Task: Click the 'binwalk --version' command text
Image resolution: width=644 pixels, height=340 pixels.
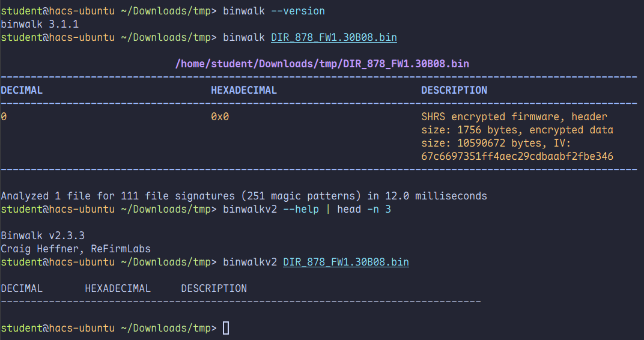Action: 274,11
